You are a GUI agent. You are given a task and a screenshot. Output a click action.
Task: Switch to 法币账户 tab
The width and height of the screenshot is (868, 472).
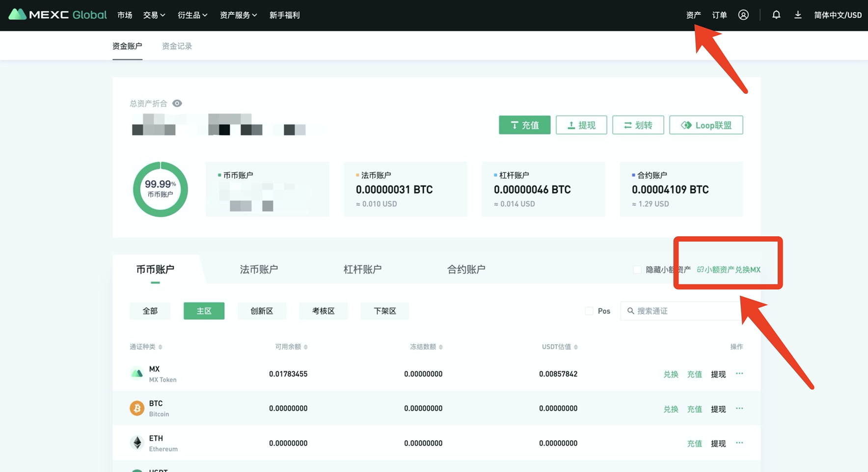pos(259,269)
